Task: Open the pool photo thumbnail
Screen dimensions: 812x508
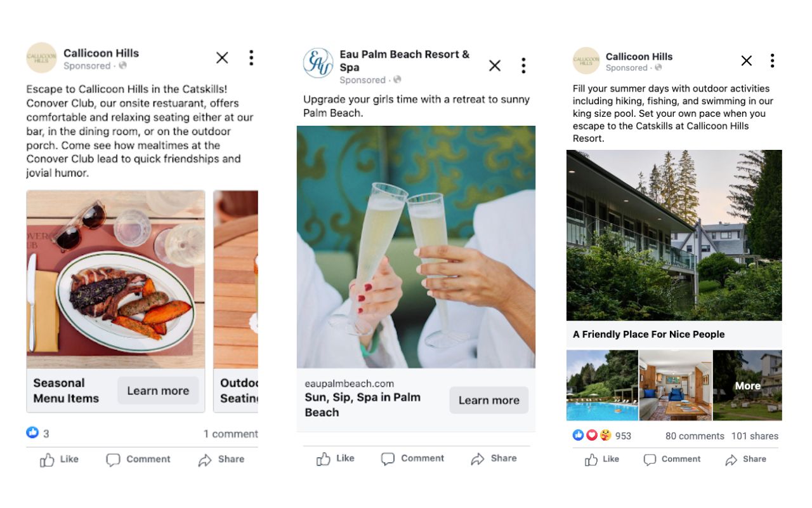Action: coord(602,385)
